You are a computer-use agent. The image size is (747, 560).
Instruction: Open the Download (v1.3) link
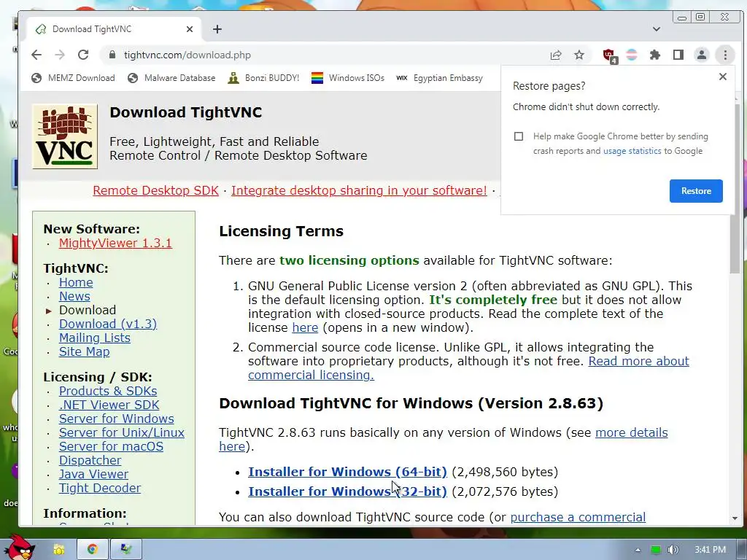point(108,324)
